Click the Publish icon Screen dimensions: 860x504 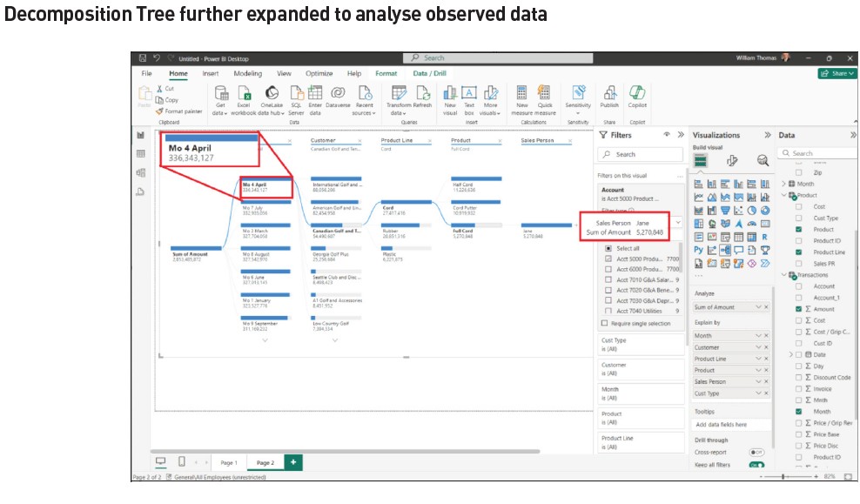pos(609,92)
